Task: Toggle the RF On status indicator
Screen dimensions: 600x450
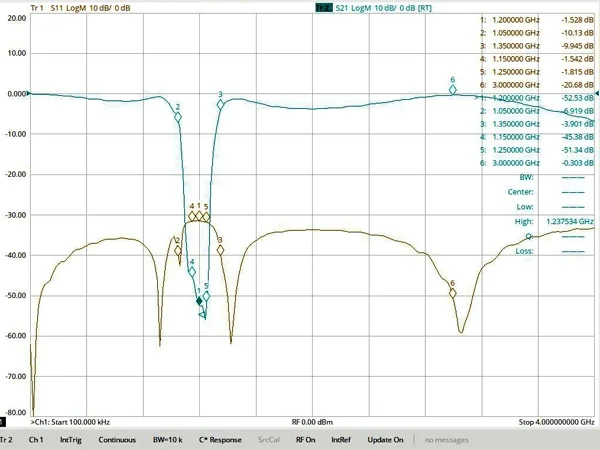Action: pyautogui.click(x=304, y=440)
